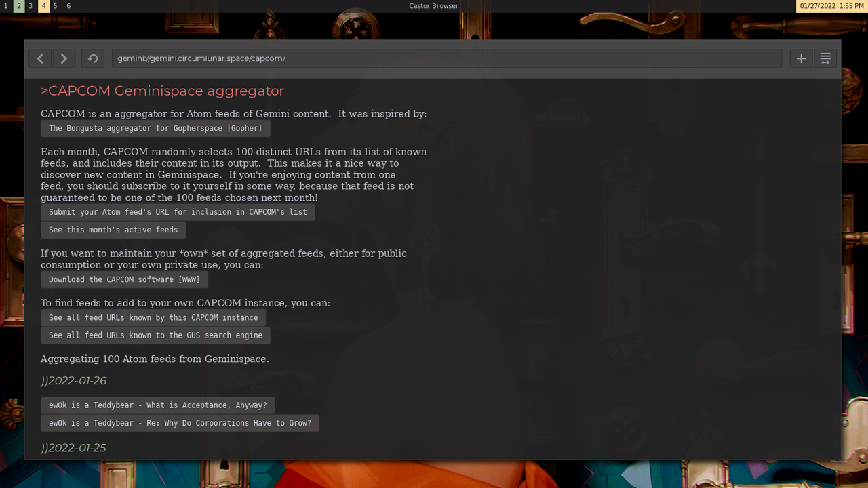Switch to workspace 4

[43, 6]
